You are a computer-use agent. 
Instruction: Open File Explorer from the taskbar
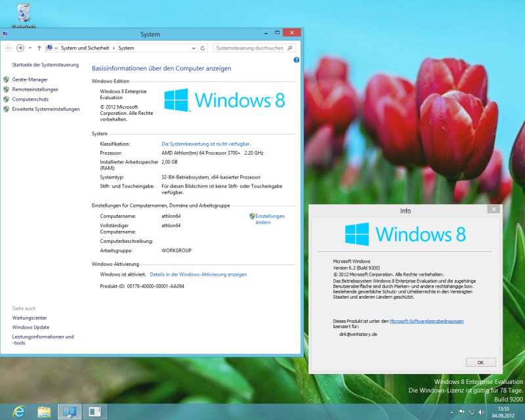[44, 411]
